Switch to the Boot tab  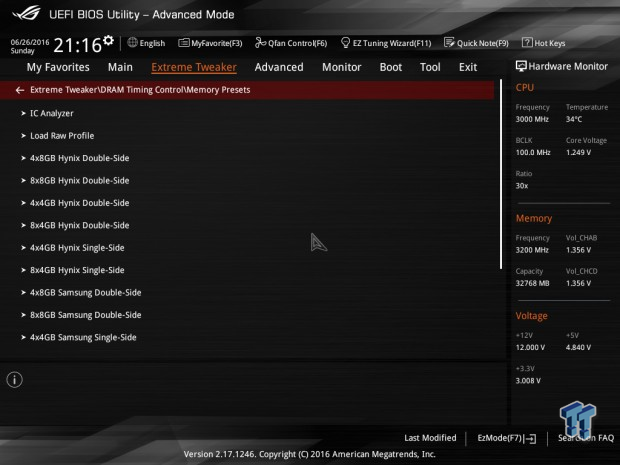tap(391, 67)
